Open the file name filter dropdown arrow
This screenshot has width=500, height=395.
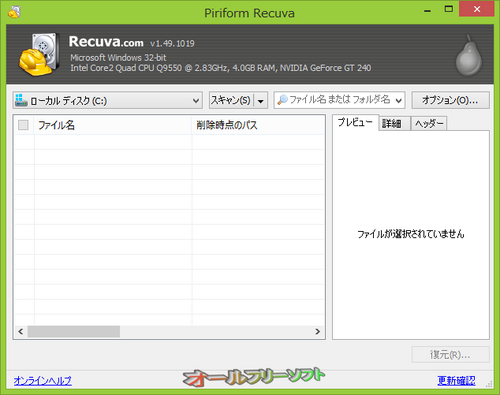tap(398, 100)
